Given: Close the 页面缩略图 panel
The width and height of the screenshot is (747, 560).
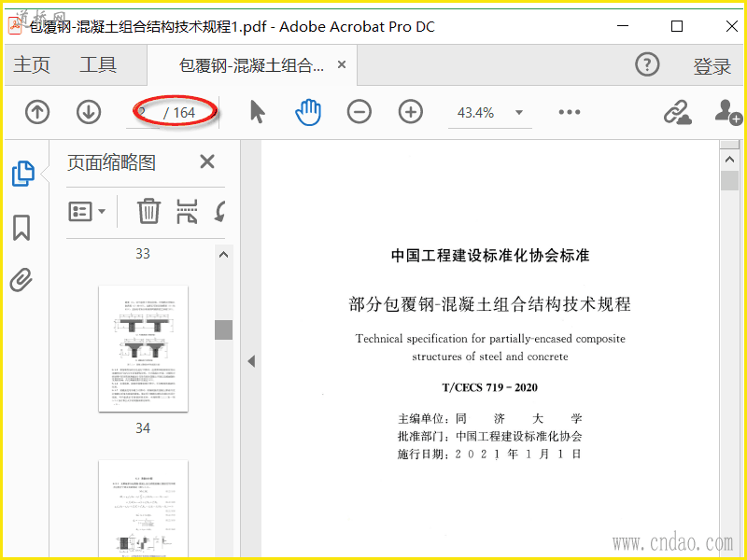Looking at the screenshot, I should tap(207, 161).
